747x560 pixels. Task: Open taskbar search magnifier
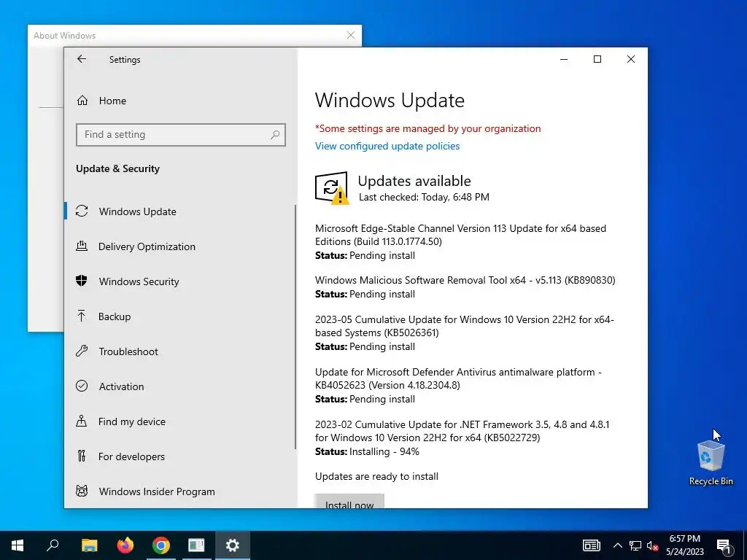tap(53, 545)
